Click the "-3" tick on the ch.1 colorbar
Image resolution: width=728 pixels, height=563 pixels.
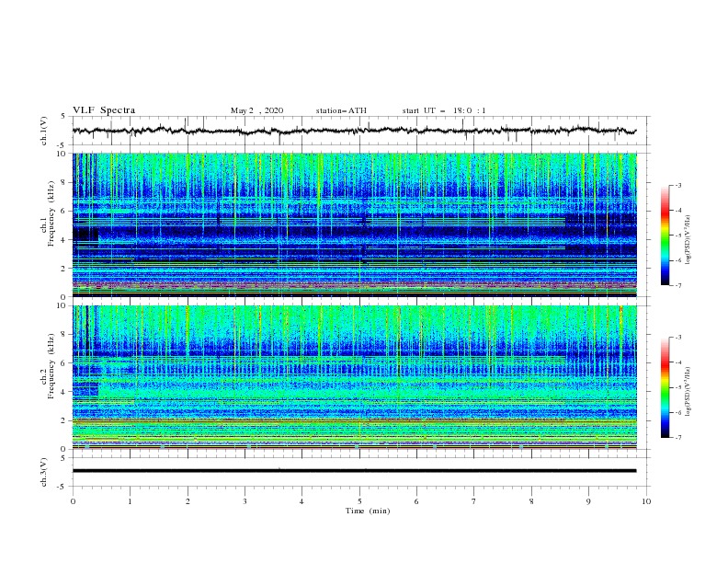click(678, 185)
